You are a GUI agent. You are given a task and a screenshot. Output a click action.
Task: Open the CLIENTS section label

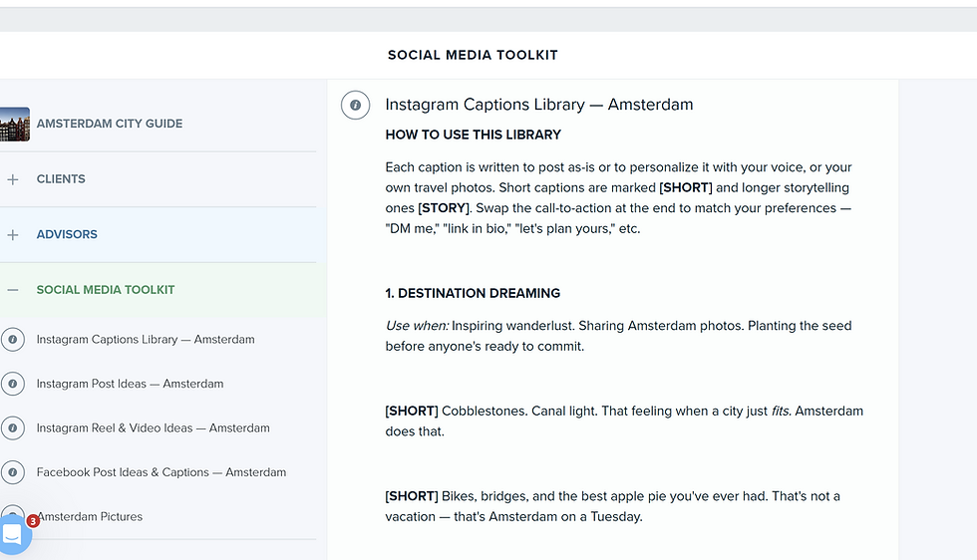click(61, 178)
